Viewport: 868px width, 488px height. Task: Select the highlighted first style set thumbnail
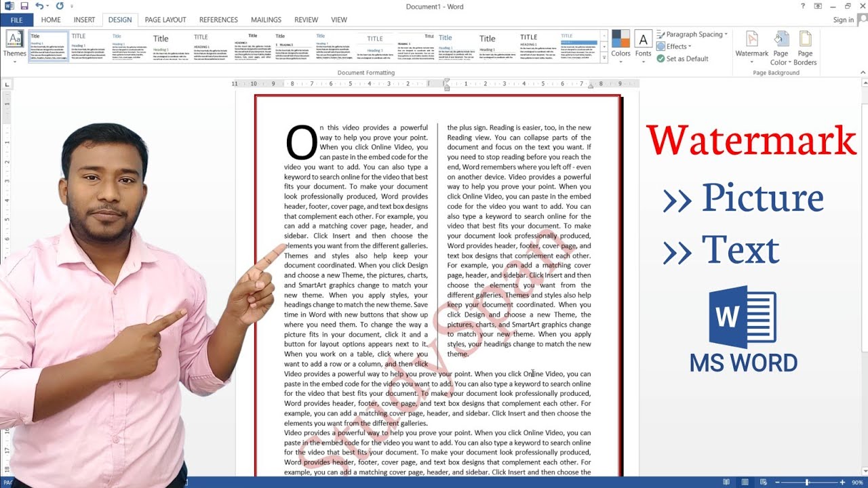pyautogui.click(x=48, y=47)
